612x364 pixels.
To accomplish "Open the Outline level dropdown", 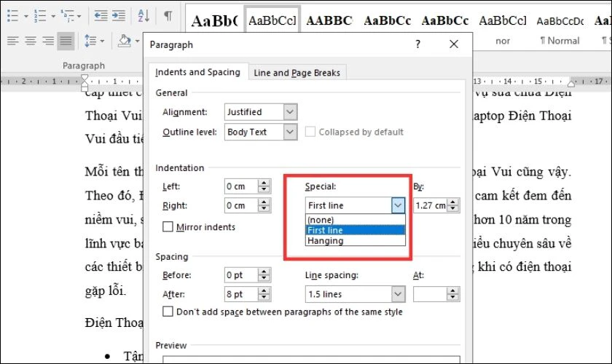I will (x=290, y=132).
